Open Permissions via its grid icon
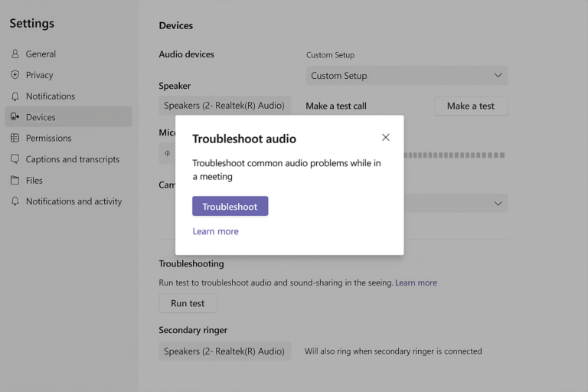The image size is (588, 392). [x=15, y=139]
